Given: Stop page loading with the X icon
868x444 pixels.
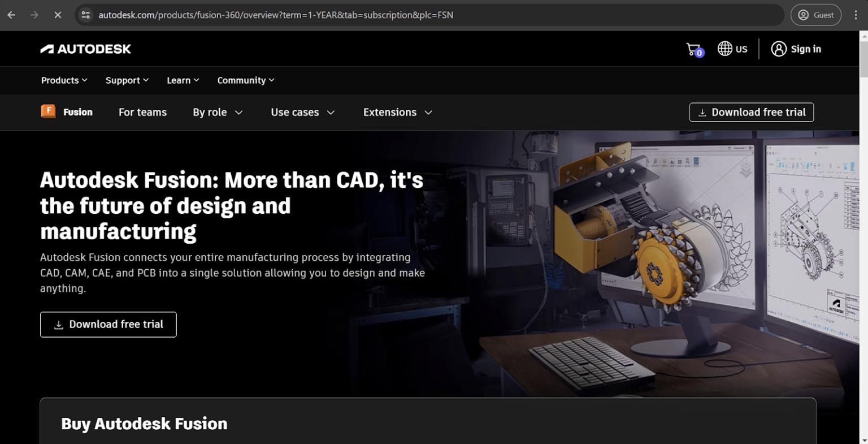Looking at the screenshot, I should [x=58, y=15].
